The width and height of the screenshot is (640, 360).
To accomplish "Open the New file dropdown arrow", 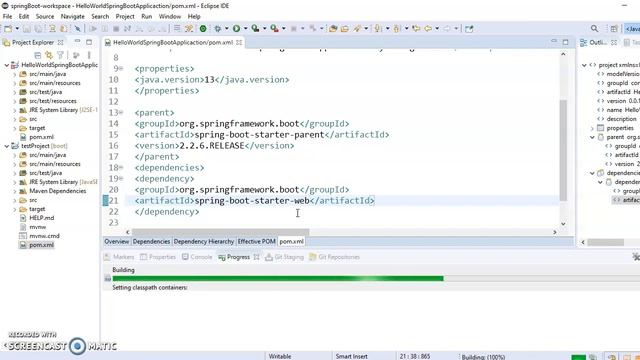I will point(17,29).
